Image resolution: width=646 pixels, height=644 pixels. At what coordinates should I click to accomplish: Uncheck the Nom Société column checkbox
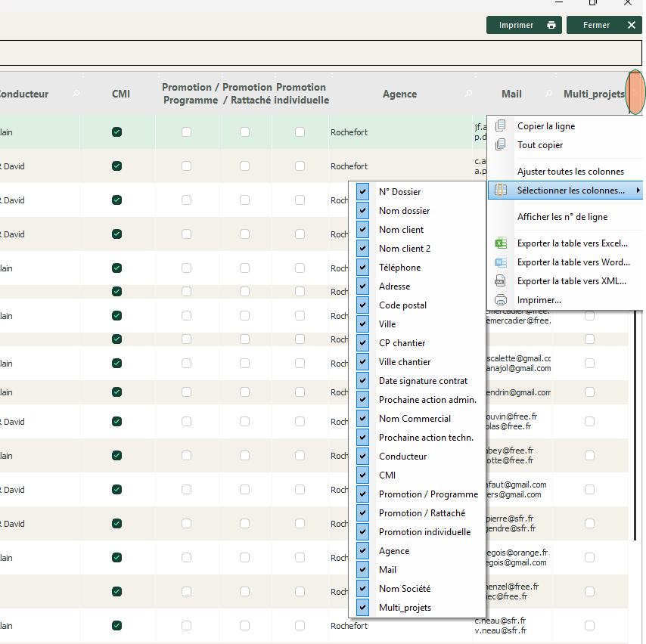click(363, 589)
